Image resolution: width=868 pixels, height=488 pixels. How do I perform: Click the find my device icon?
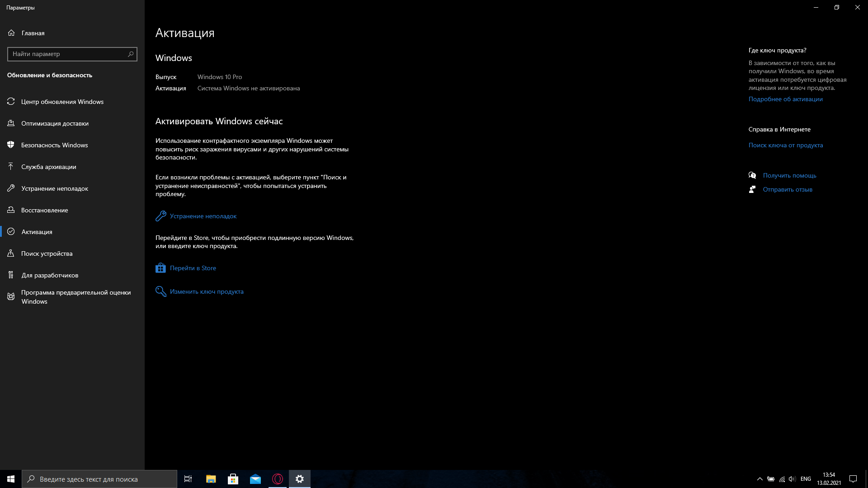pos(11,253)
